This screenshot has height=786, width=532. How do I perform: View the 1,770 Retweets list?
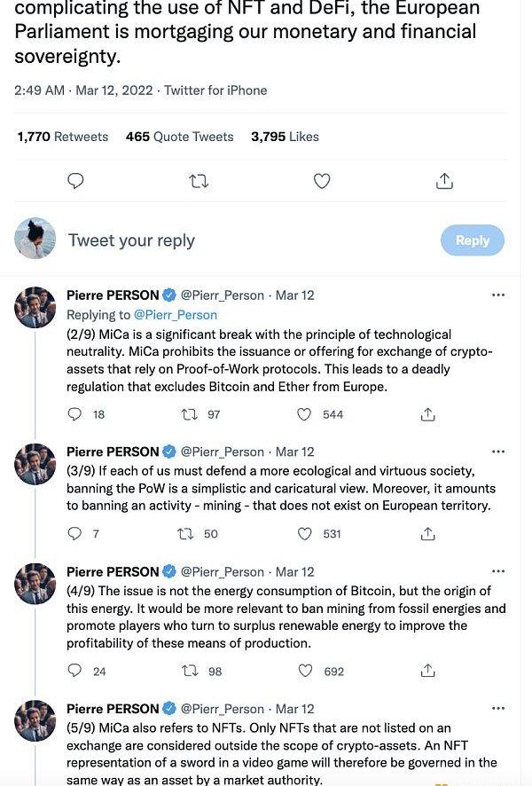click(62, 137)
